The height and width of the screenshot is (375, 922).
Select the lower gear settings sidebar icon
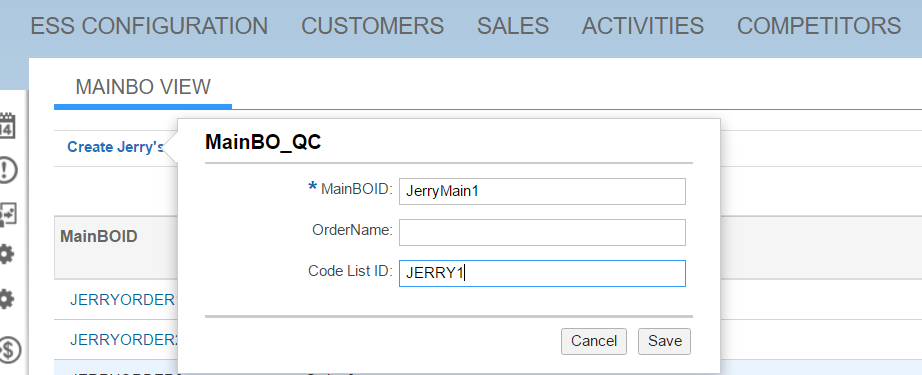point(6,300)
